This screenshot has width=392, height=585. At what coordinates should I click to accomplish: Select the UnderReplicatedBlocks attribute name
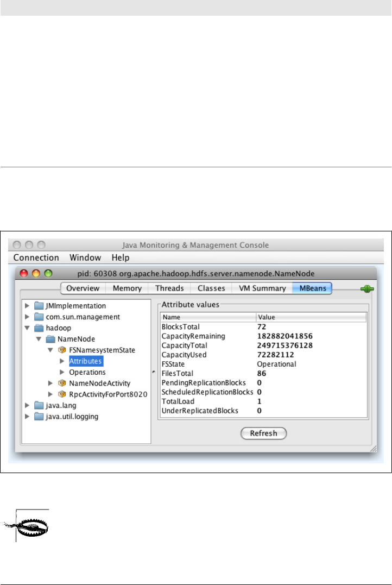tap(200, 411)
